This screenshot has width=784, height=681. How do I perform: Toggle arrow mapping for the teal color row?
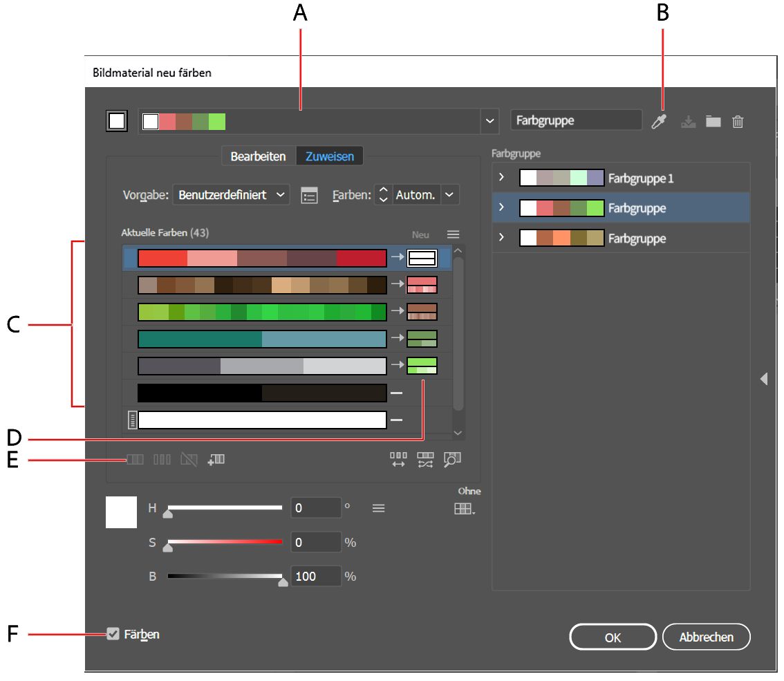(398, 338)
